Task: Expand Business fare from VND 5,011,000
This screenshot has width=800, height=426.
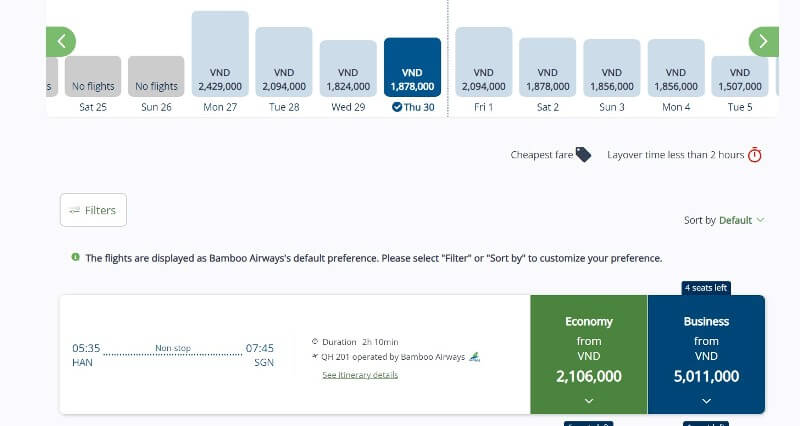Action: [706, 355]
